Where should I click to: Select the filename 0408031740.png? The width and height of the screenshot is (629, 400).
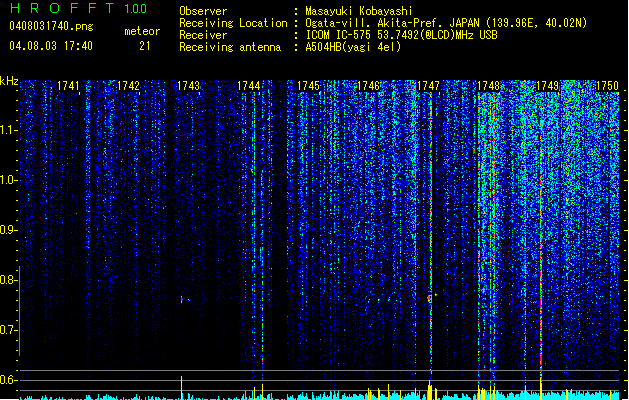click(x=51, y=26)
